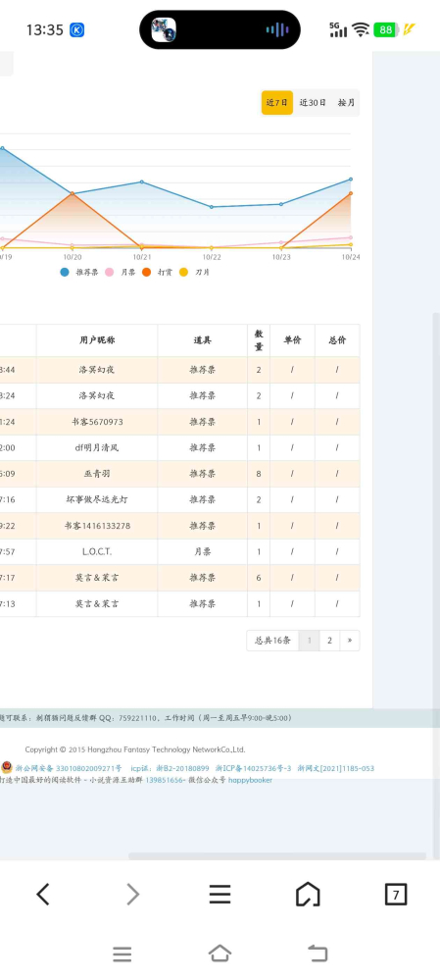Click the 13:35 clock in status bar
Image resolution: width=440 pixels, height=980 pixels.
[45, 29]
